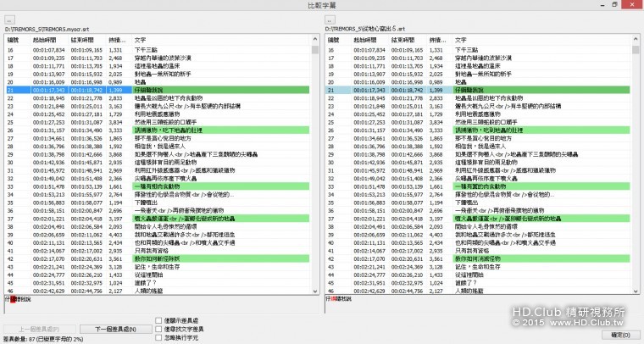This screenshot has width=644, height=344.
Task: Select green difference row 26 in left list
Action: coord(158,130)
